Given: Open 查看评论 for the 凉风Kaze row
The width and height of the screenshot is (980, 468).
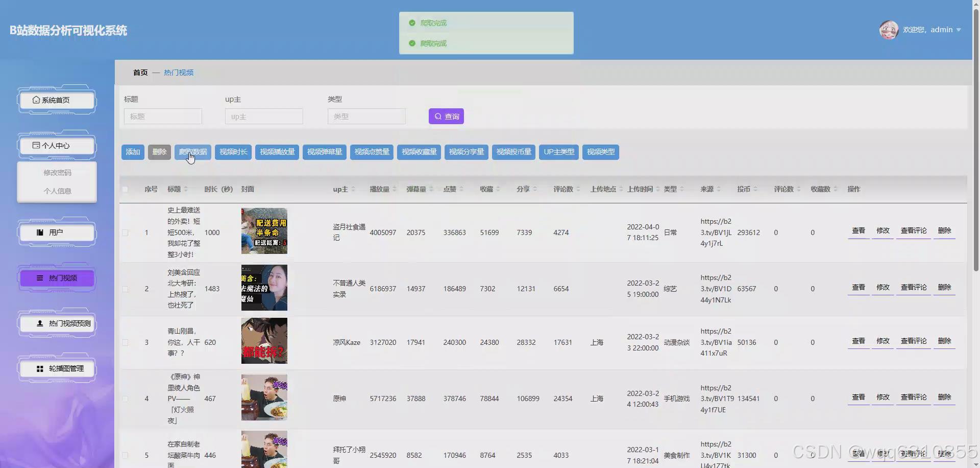Looking at the screenshot, I should [914, 341].
